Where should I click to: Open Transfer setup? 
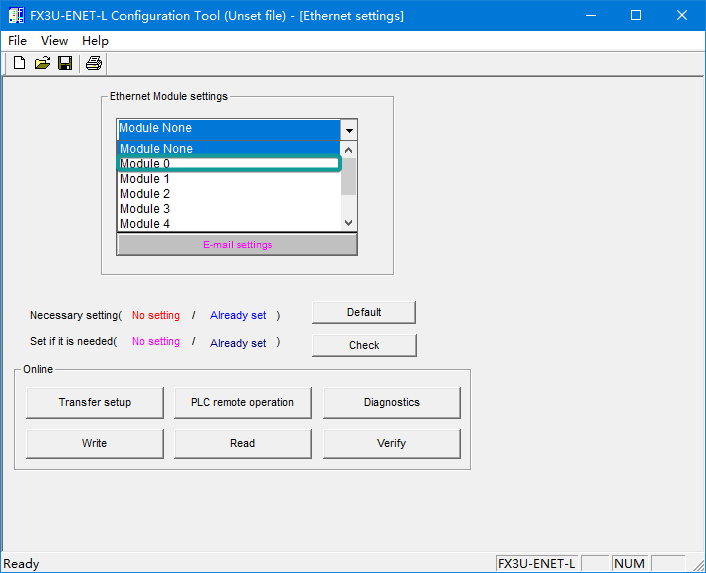[x=95, y=402]
